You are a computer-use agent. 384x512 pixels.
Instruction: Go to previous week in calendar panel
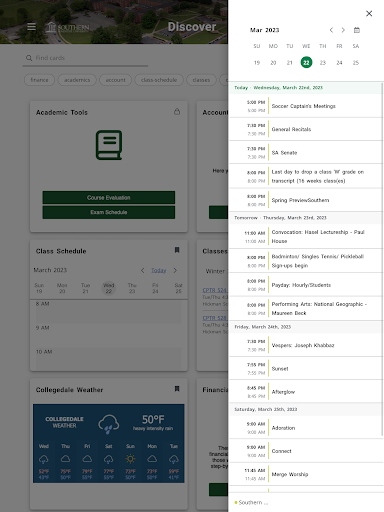click(x=331, y=30)
